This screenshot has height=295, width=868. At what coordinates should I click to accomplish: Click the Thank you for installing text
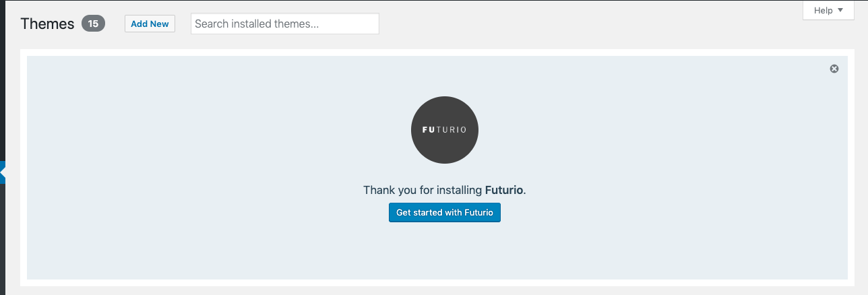point(423,190)
